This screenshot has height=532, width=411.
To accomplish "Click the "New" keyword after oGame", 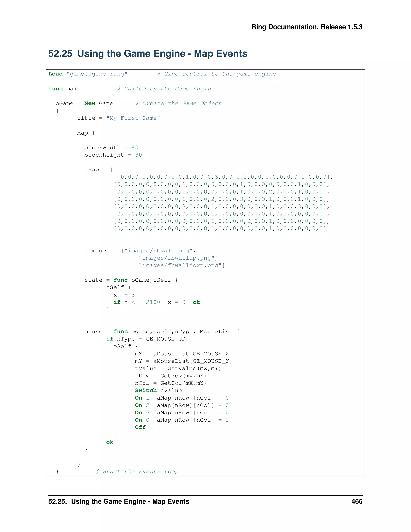I will click(90, 104).
